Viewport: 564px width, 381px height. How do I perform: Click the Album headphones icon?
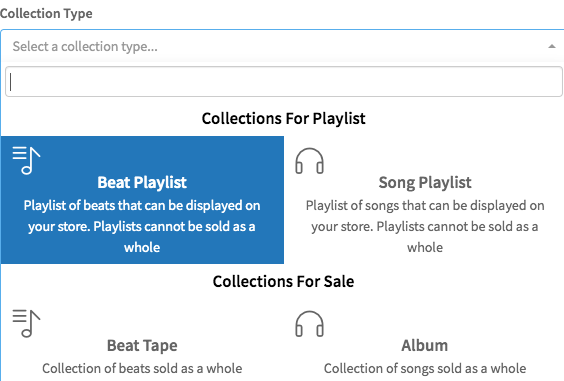309,324
